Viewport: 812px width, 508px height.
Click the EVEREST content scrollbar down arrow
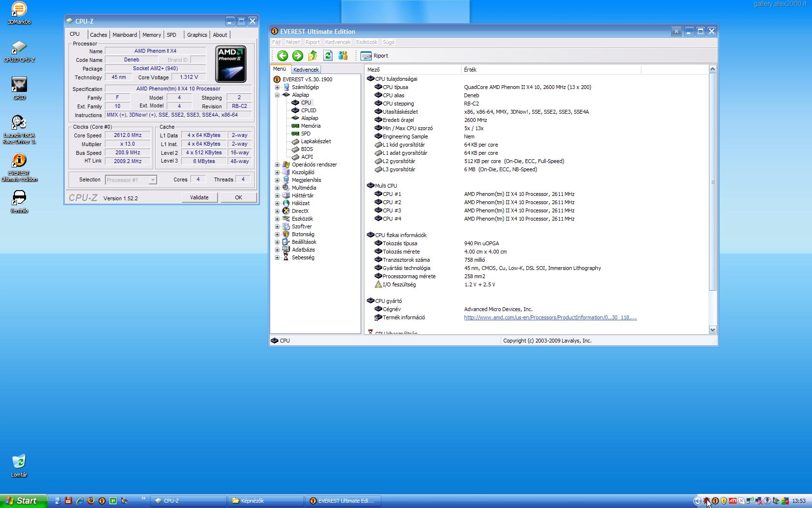click(712, 329)
